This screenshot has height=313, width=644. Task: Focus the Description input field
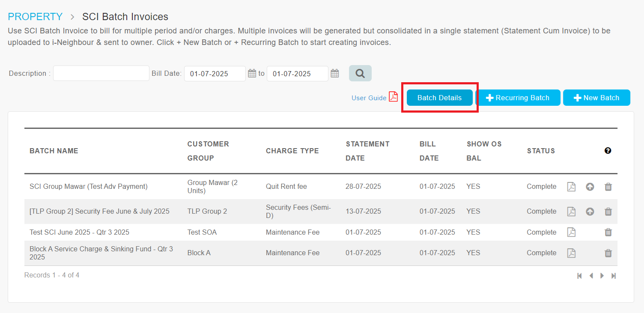101,73
